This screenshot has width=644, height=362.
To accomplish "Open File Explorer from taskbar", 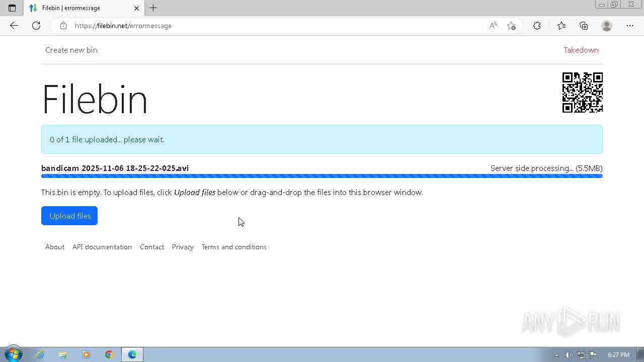I will [x=63, y=354].
